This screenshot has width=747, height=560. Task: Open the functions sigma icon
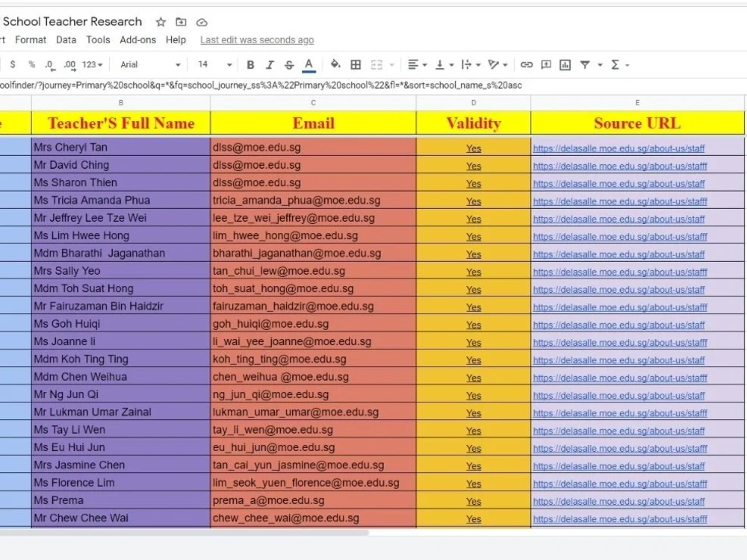(x=615, y=65)
